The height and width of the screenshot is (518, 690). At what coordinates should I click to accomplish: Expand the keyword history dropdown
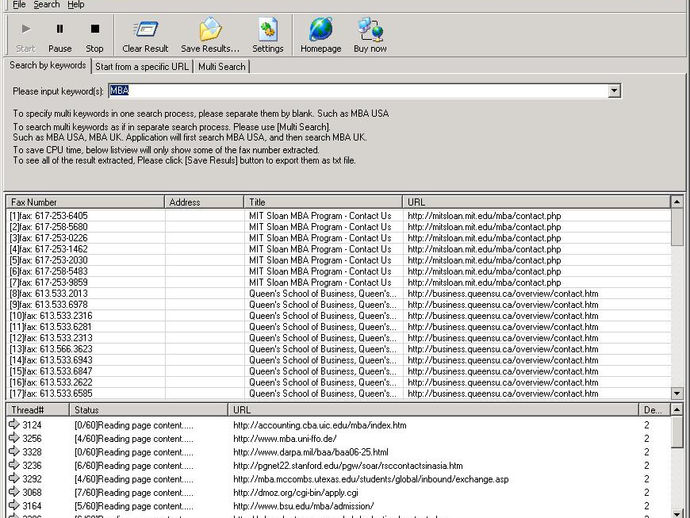point(614,91)
